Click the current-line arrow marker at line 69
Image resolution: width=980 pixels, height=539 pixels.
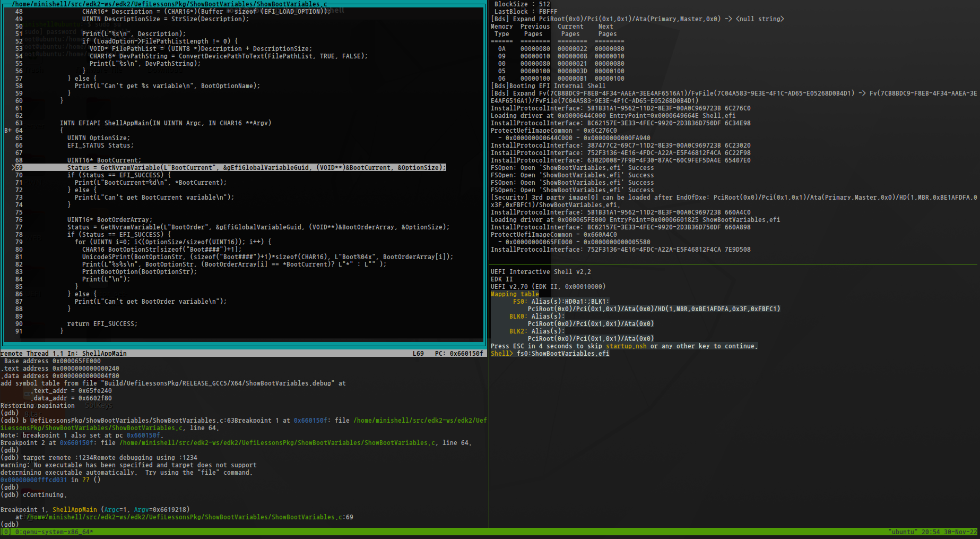[x=13, y=167]
